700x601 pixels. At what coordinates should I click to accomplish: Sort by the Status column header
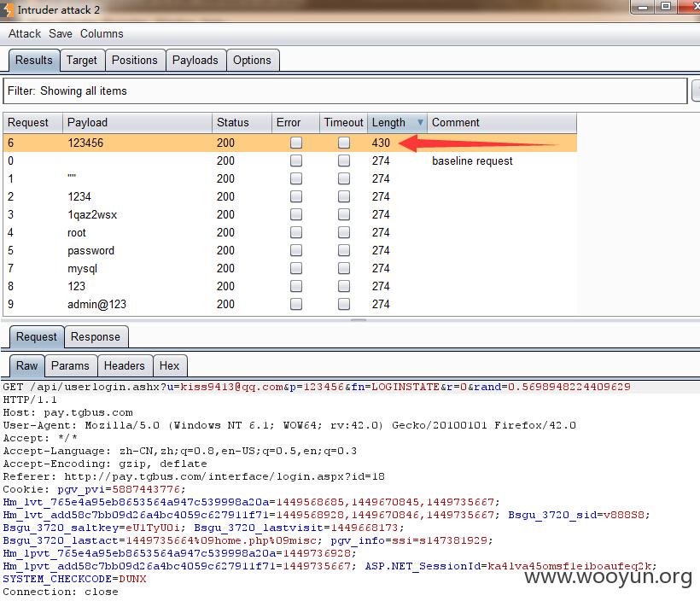[x=242, y=122]
